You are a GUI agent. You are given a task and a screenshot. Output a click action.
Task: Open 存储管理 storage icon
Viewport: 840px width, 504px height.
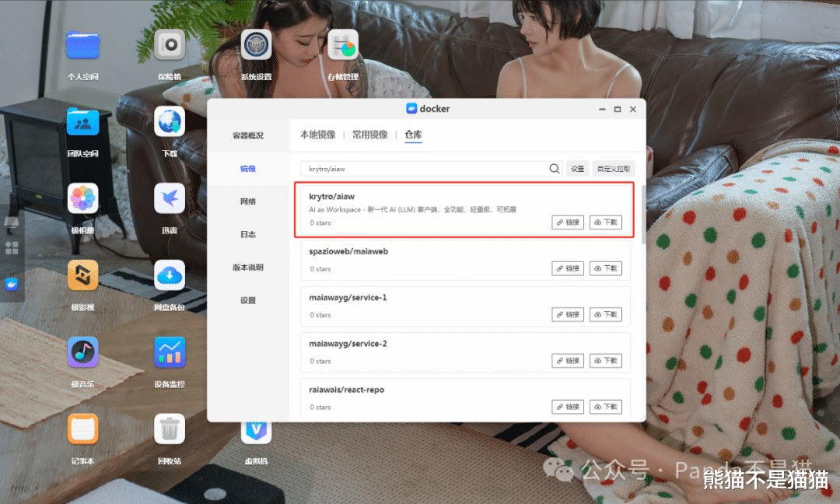point(343,45)
